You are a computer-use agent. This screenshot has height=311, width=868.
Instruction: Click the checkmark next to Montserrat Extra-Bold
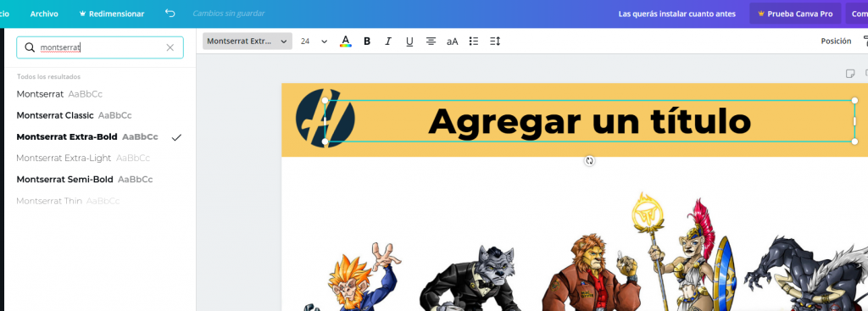[x=176, y=137]
